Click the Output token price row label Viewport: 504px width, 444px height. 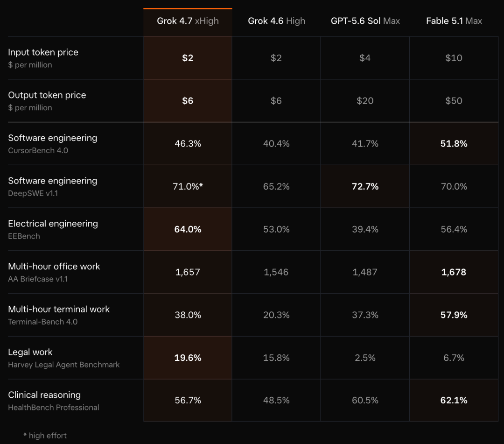tap(47, 95)
